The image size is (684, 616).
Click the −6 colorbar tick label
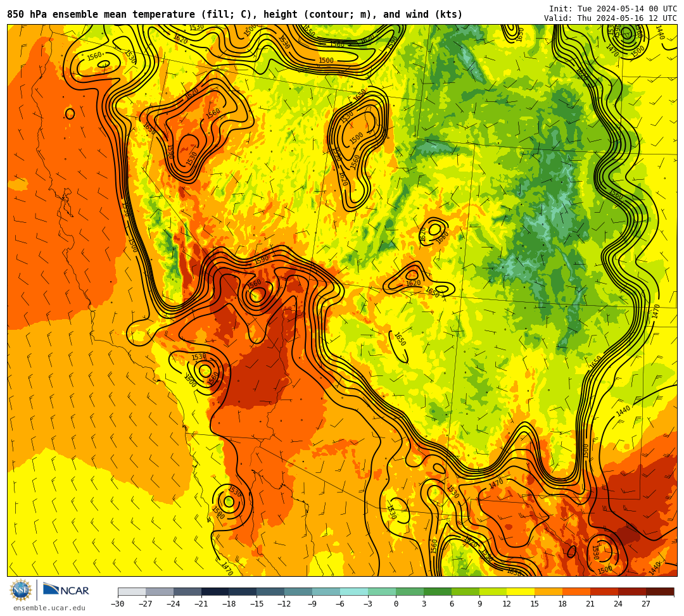click(340, 604)
